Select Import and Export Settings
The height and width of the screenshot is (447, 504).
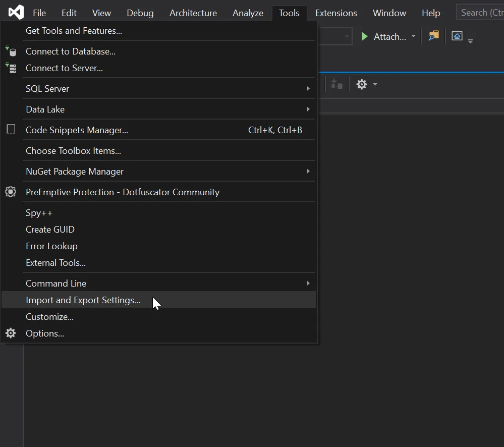point(83,300)
